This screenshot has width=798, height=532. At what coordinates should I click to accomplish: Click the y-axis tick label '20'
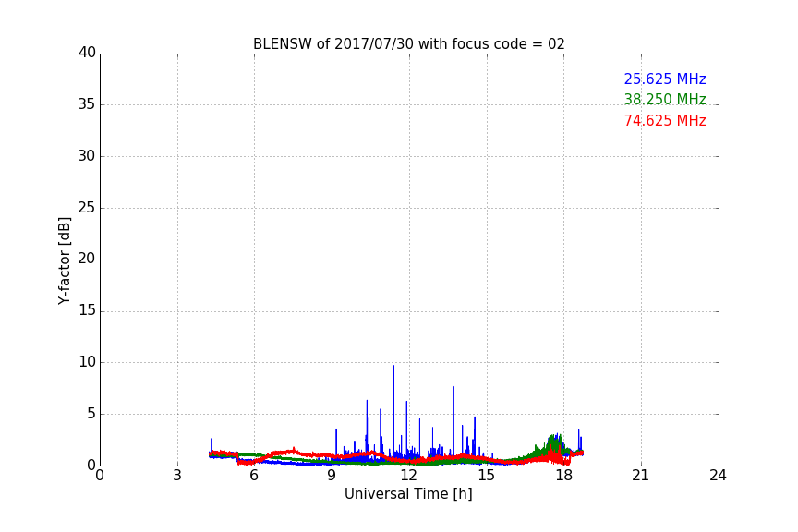click(x=87, y=259)
